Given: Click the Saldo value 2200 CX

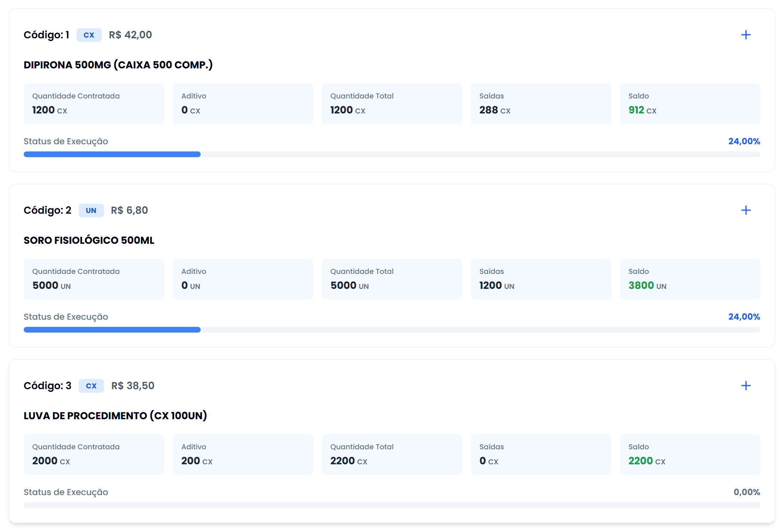Looking at the screenshot, I should pos(647,461).
